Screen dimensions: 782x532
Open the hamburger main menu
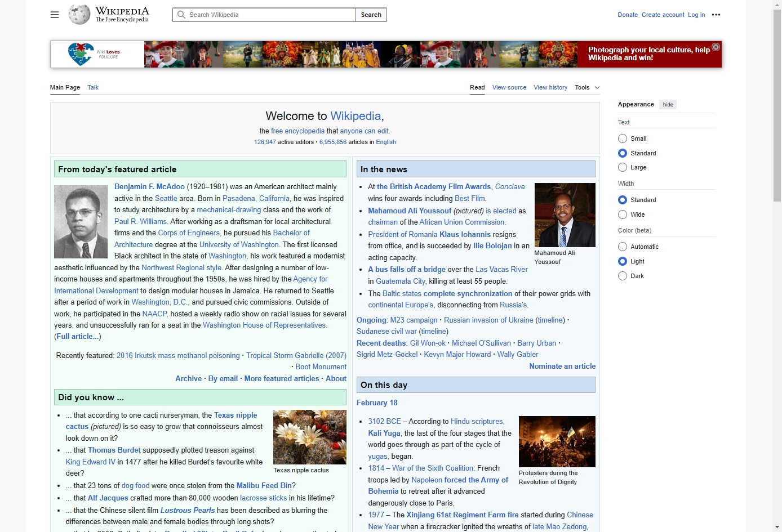(55, 15)
